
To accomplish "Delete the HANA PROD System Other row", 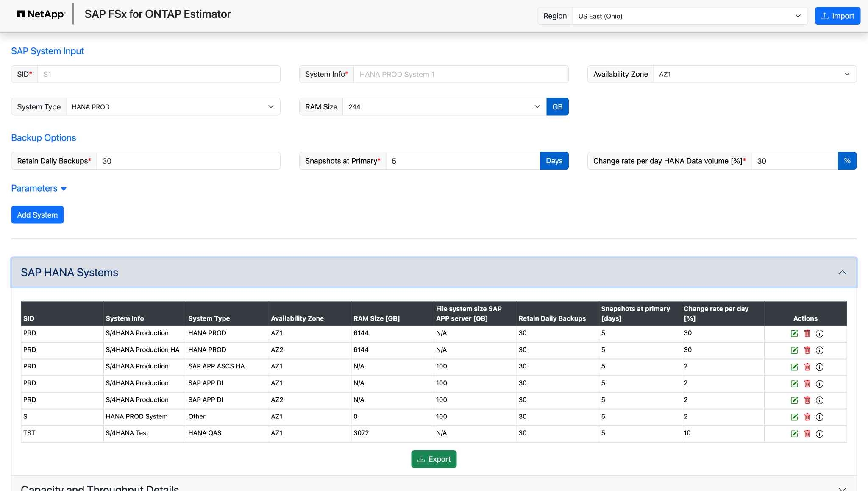I will (807, 417).
